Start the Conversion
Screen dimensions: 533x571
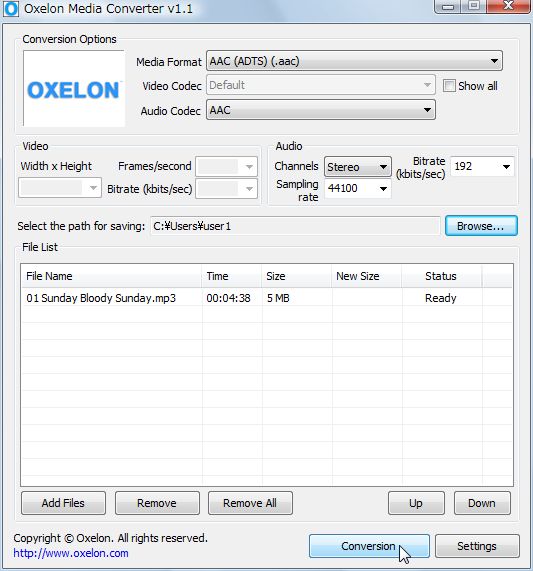369,546
